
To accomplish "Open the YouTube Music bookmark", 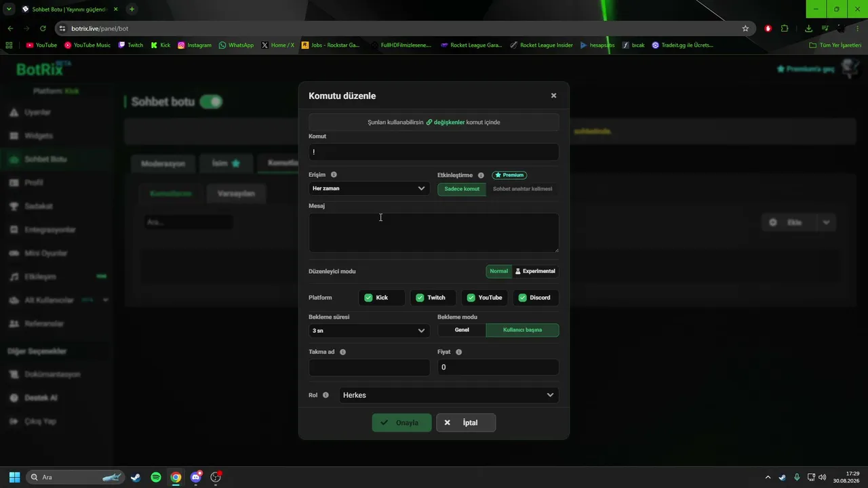I will pyautogui.click(x=87, y=45).
